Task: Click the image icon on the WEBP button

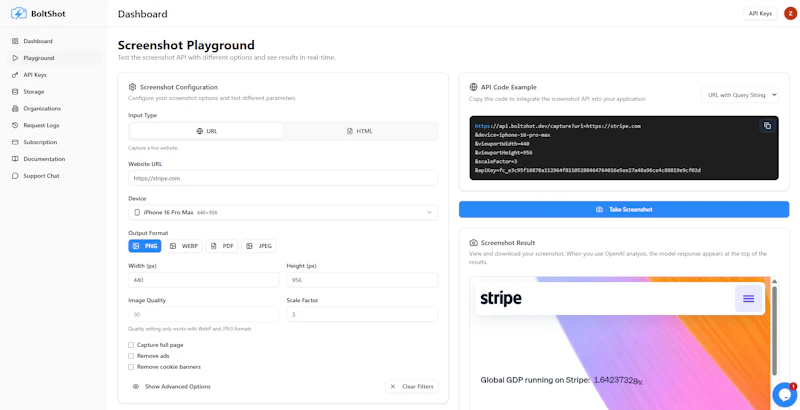Action: coord(173,246)
